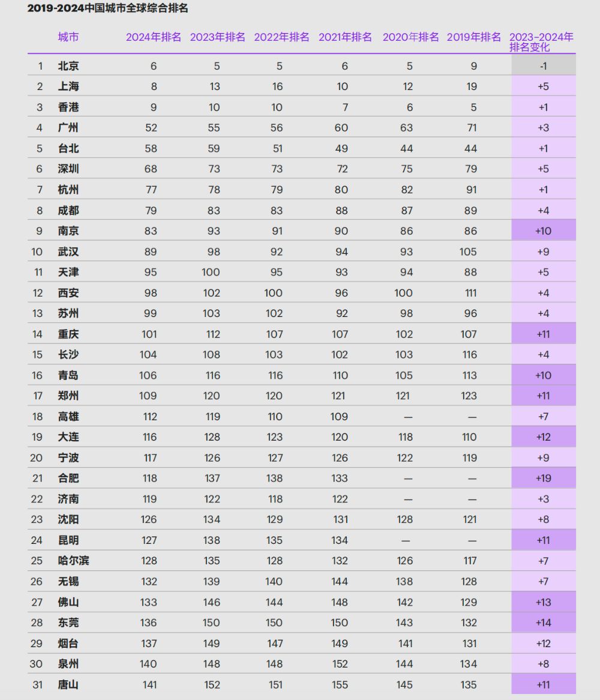
Task: Click the 城市 column header
Action: (x=68, y=37)
